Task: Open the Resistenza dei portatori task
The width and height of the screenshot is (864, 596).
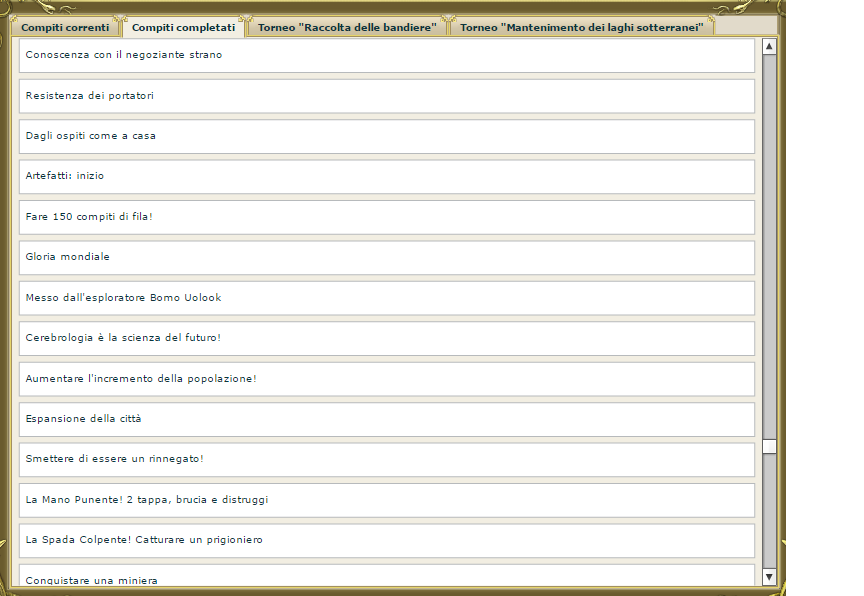Action: (386, 96)
